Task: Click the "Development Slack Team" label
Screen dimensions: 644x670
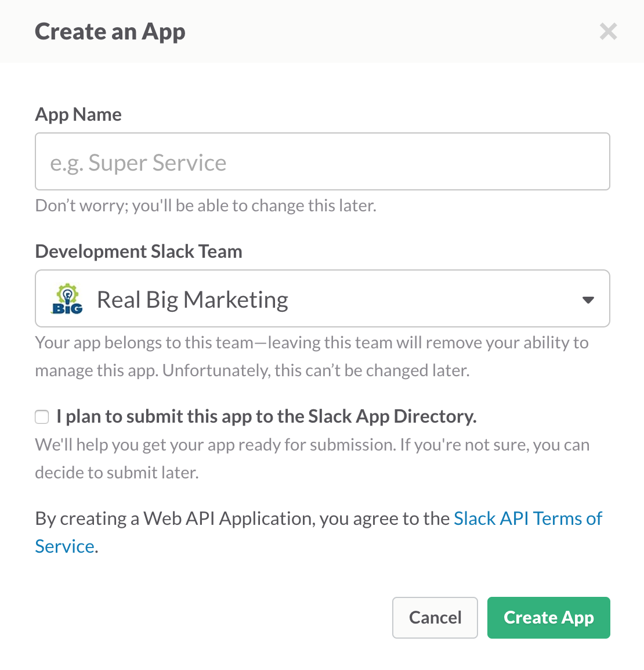Action: 139,251
